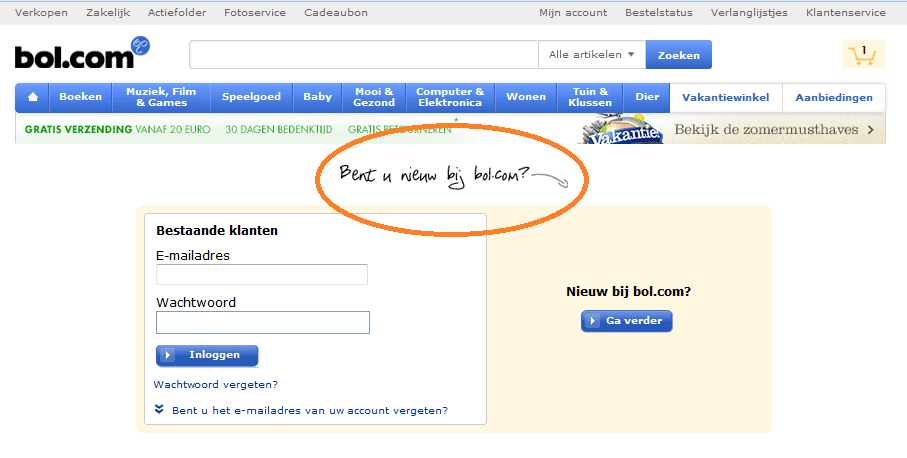
Task: Open the Actiefolder link
Action: point(177,13)
